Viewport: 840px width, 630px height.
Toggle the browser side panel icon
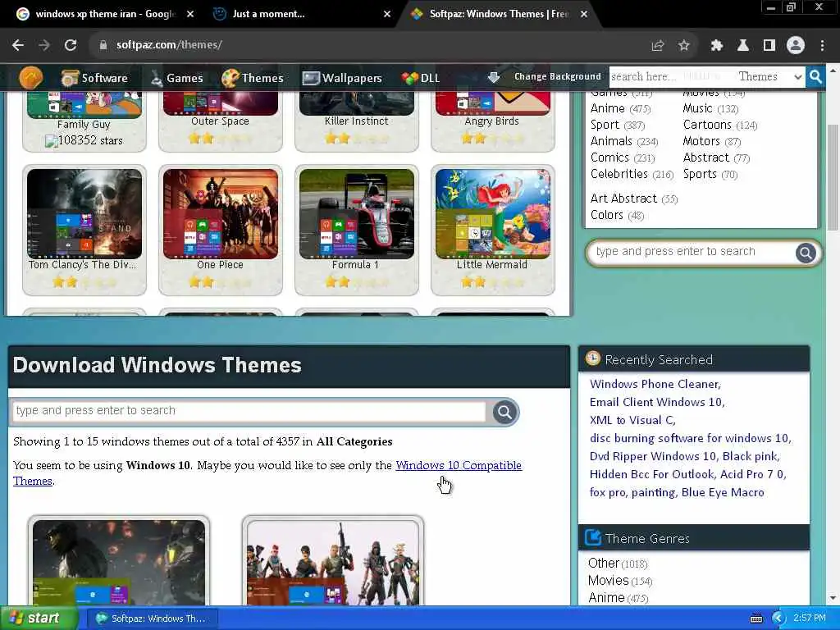pos(769,46)
